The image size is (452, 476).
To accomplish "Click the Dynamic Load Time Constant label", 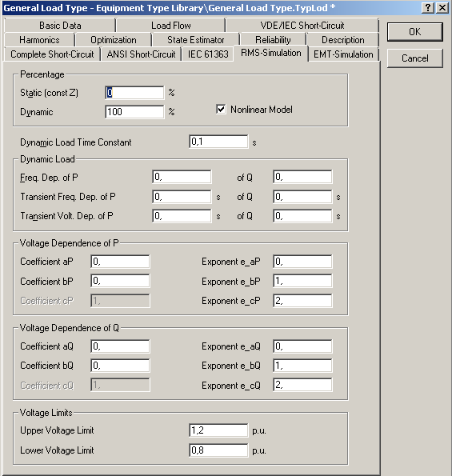I will 75,142.
